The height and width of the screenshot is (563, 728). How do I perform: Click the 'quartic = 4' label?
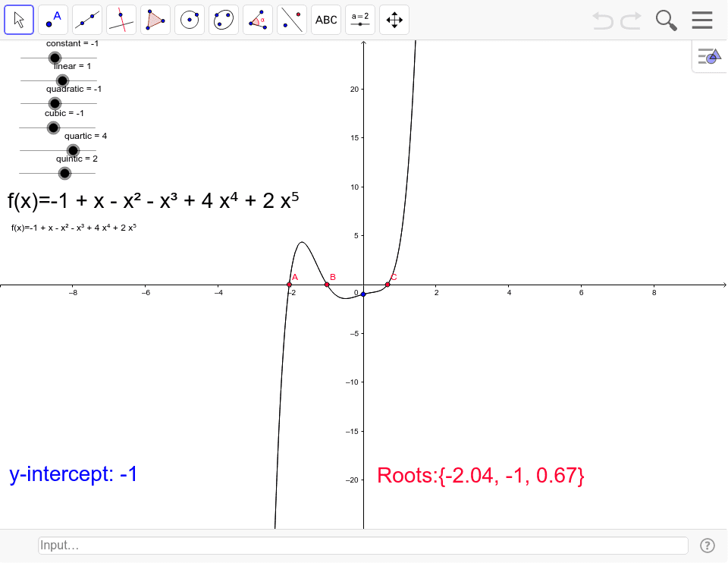(x=86, y=136)
